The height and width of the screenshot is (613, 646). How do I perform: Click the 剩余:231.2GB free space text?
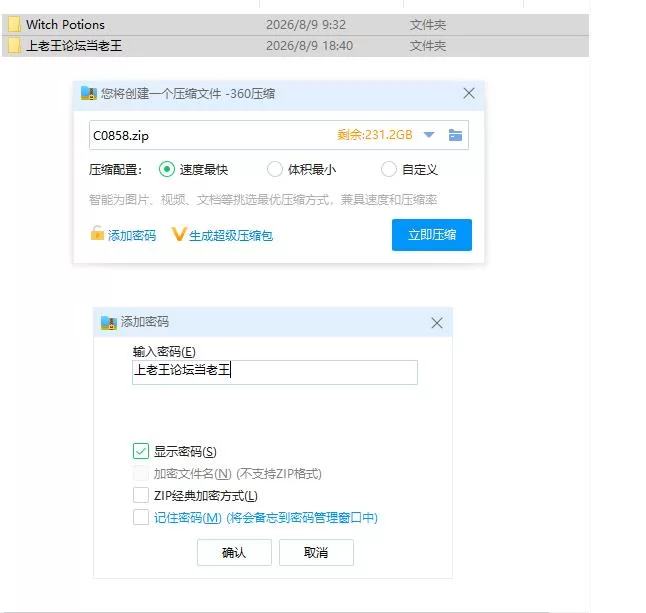click(374, 135)
